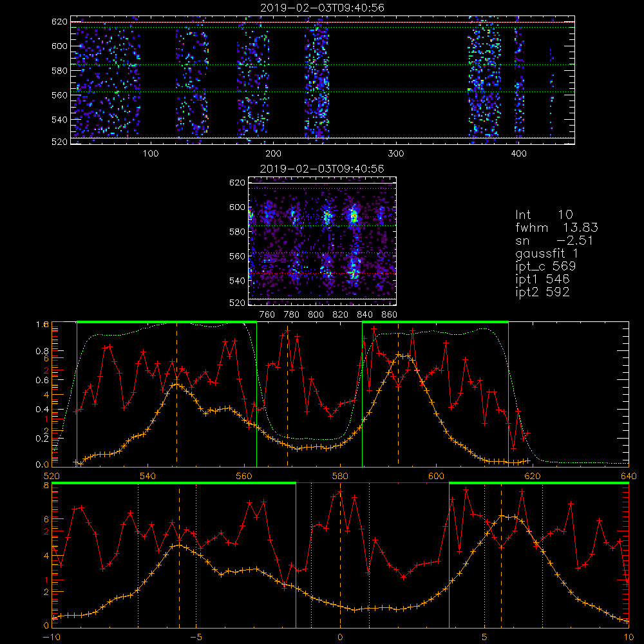Click the 'sn -2.51' value line
The height and width of the screenshot is (644, 644).
tap(554, 241)
